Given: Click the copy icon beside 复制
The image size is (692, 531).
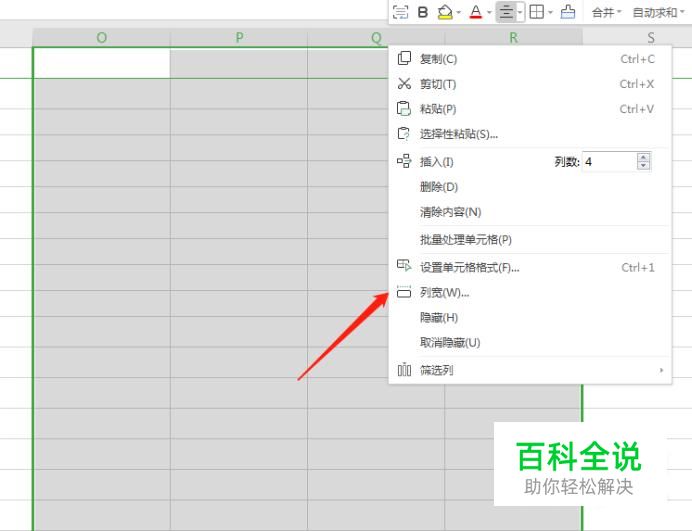Looking at the screenshot, I should click(404, 58).
